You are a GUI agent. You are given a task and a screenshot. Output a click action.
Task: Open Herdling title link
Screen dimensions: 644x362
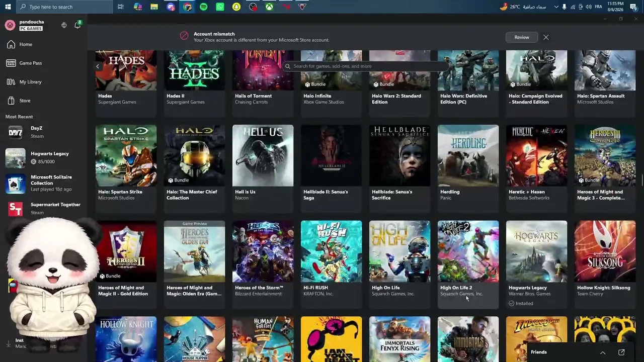tap(450, 192)
